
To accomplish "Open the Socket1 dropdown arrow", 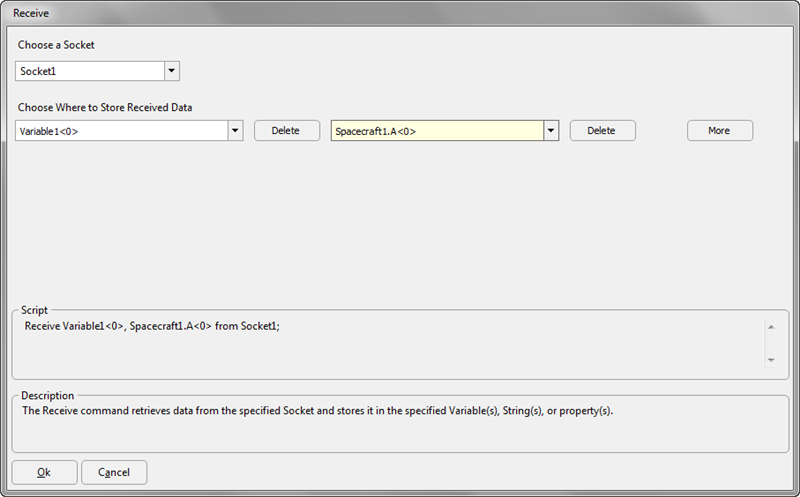I will point(172,71).
